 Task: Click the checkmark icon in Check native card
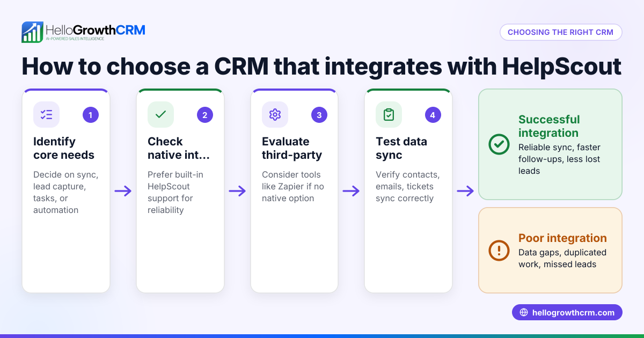coord(160,114)
